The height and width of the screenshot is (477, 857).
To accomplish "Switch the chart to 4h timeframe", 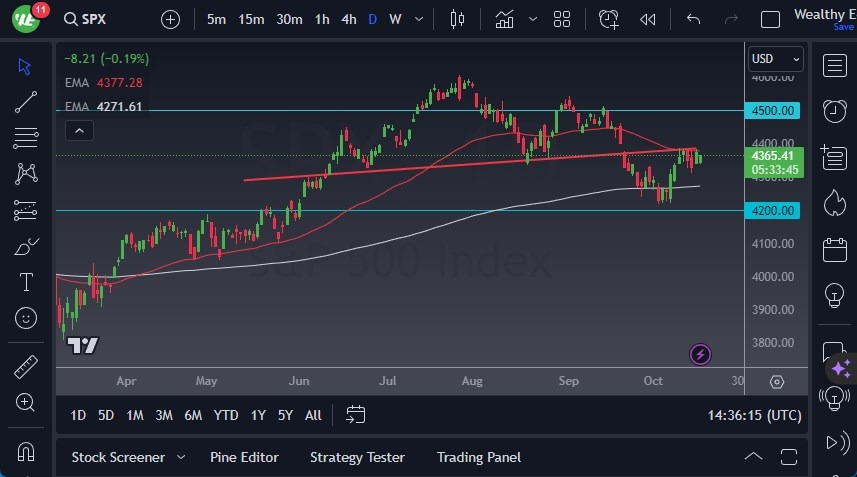I will [348, 19].
